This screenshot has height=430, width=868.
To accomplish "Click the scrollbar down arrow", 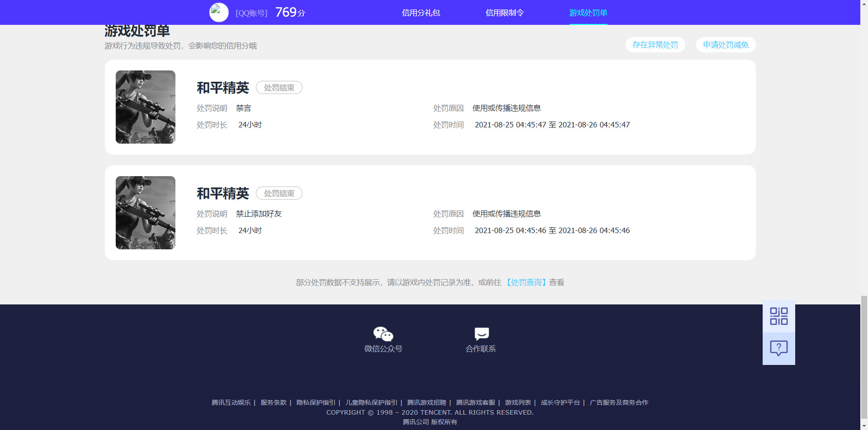I will point(864,426).
